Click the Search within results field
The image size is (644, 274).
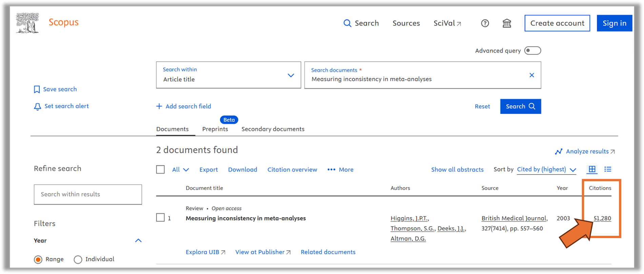point(88,194)
